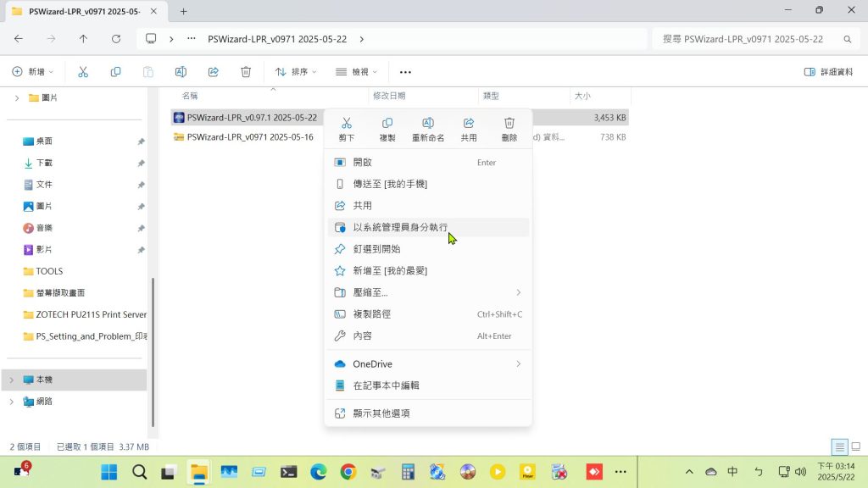Open the 下載 folder in sidebar
The height and width of the screenshot is (488, 868).
[x=44, y=163]
